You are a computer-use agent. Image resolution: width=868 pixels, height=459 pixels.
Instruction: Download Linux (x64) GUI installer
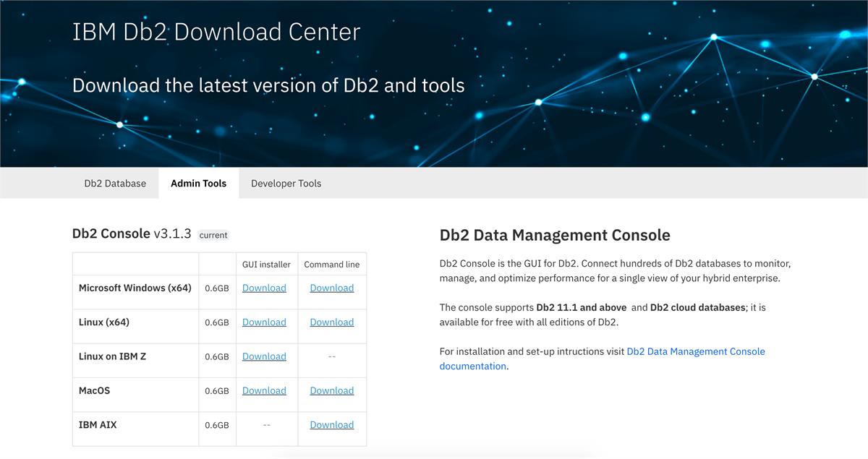(x=264, y=322)
